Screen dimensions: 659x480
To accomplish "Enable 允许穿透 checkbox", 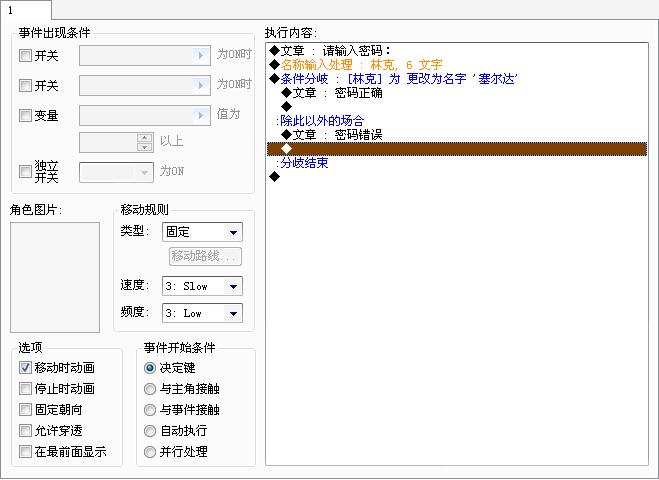I will [25, 431].
